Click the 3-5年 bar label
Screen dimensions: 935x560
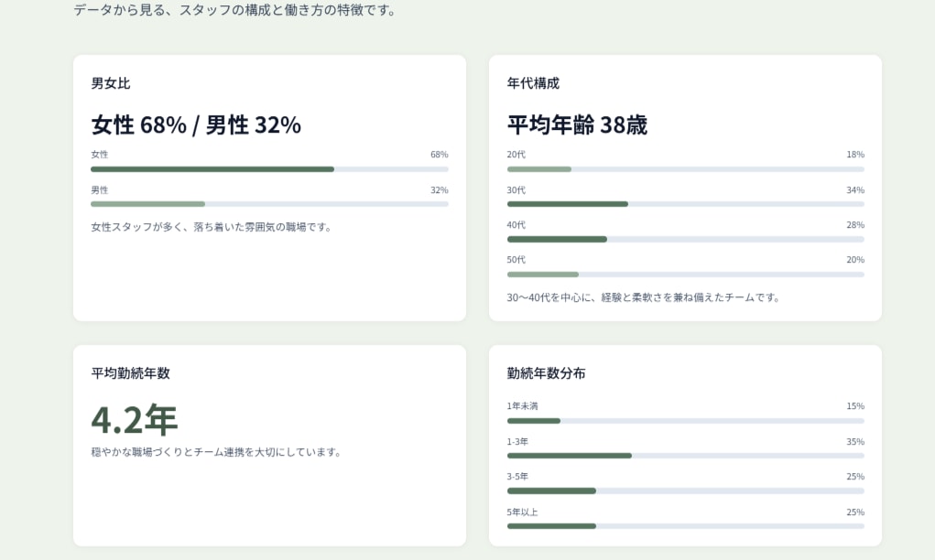517,477
